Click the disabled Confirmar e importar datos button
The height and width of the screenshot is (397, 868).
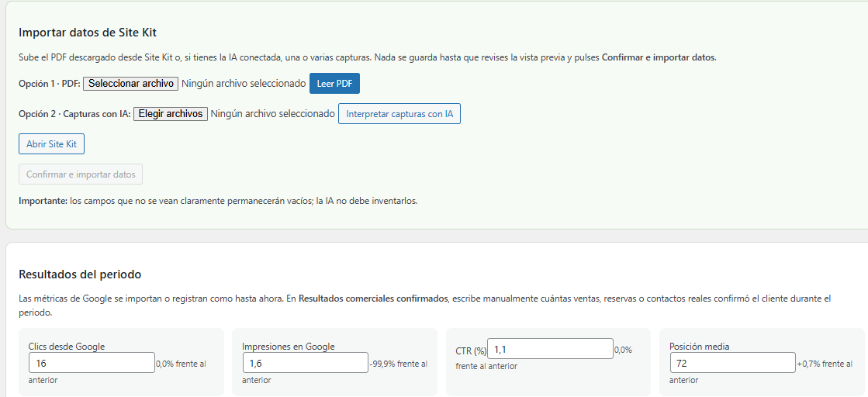coord(81,174)
